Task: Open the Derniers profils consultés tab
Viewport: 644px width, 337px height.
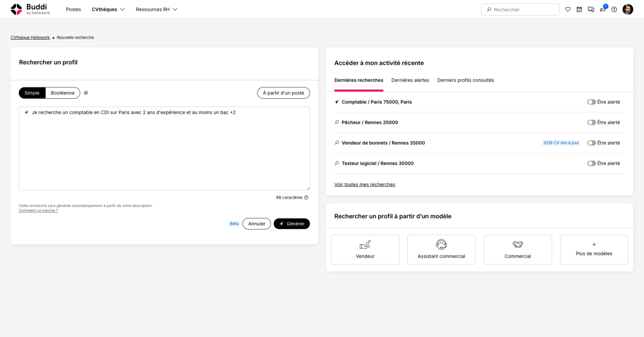Action: (465, 80)
